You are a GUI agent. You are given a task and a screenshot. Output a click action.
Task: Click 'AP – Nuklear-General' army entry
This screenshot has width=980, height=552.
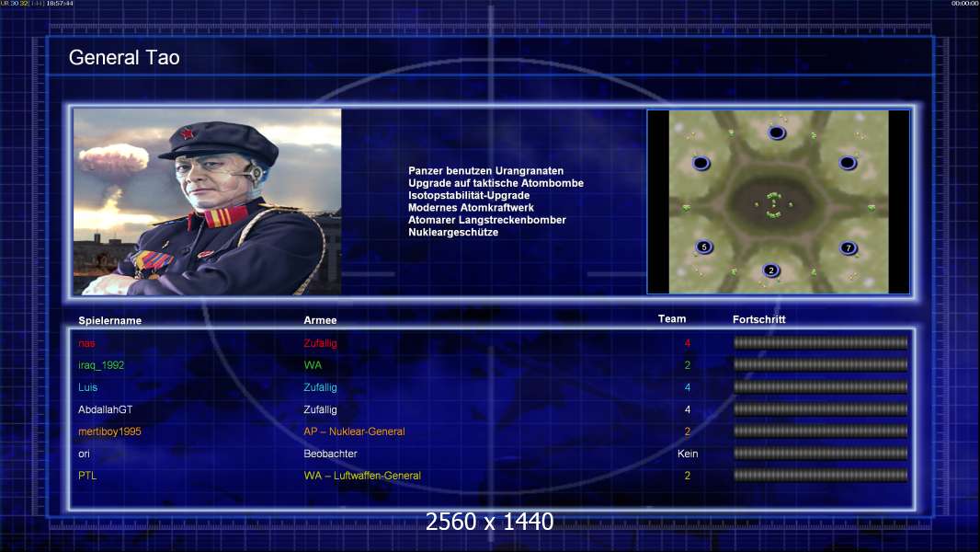pos(354,431)
